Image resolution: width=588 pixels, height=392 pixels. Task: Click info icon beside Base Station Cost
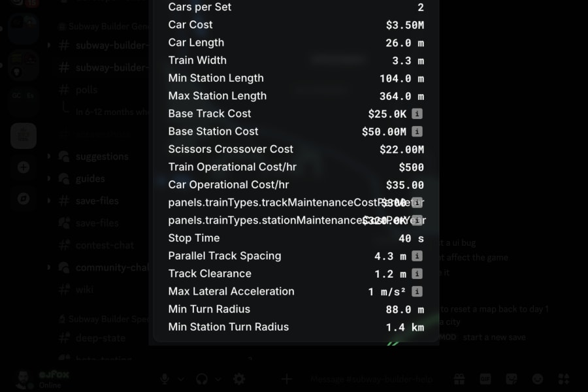coord(417,131)
